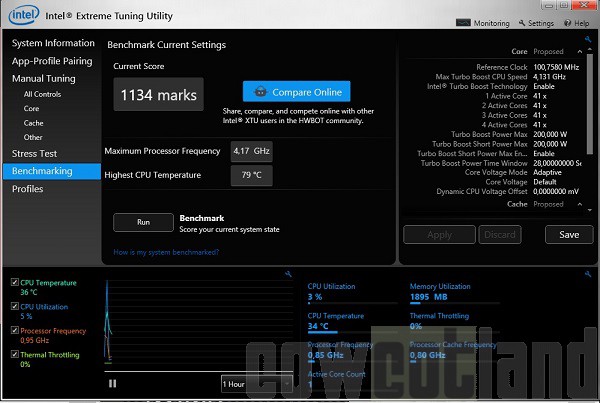Click Core Voltage Default value
The height and width of the screenshot is (403, 600).
coord(545,182)
